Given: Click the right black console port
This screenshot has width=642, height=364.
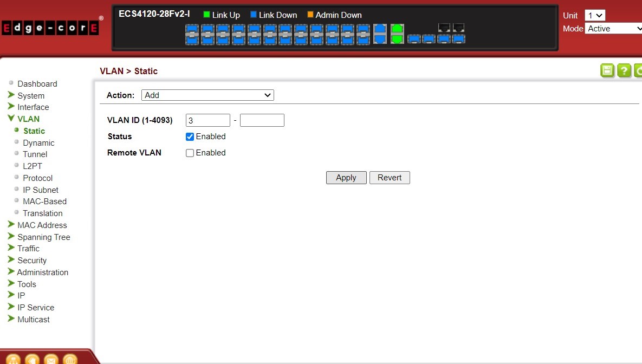Looking at the screenshot, I should coord(458,28).
